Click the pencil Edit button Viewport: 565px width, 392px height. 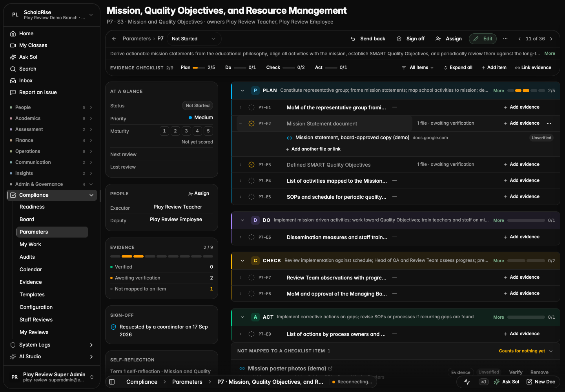click(x=483, y=39)
